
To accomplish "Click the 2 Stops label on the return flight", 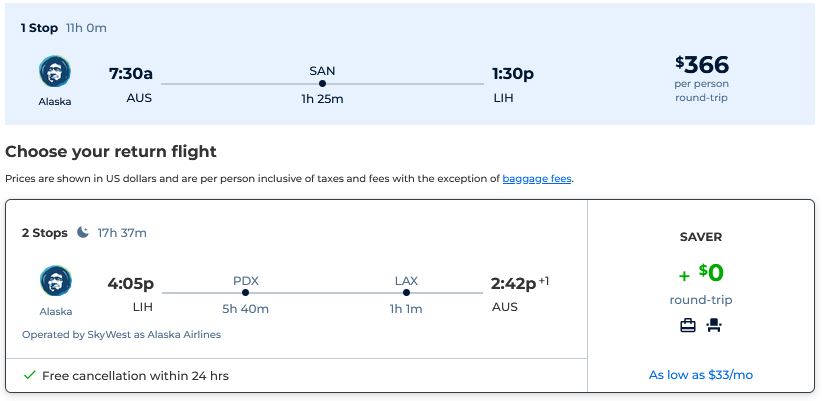I will click(x=45, y=233).
